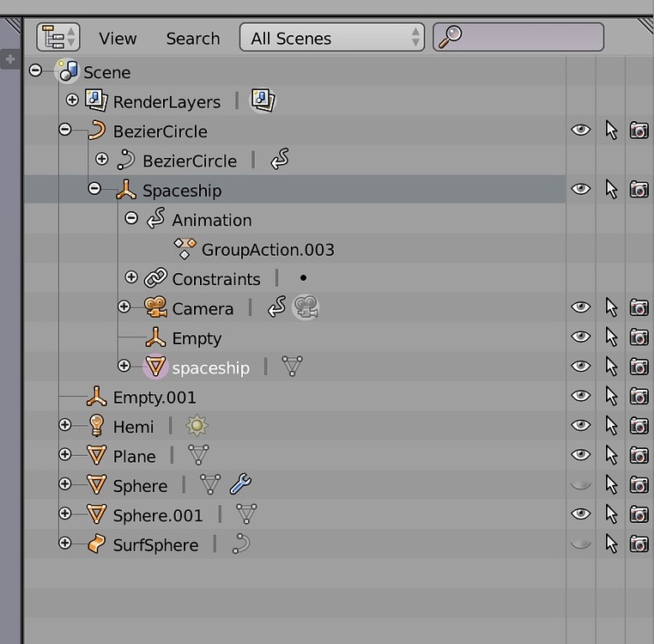Toggle selectability of the Camera row
Viewport: 654px width, 644px height.
[611, 307]
